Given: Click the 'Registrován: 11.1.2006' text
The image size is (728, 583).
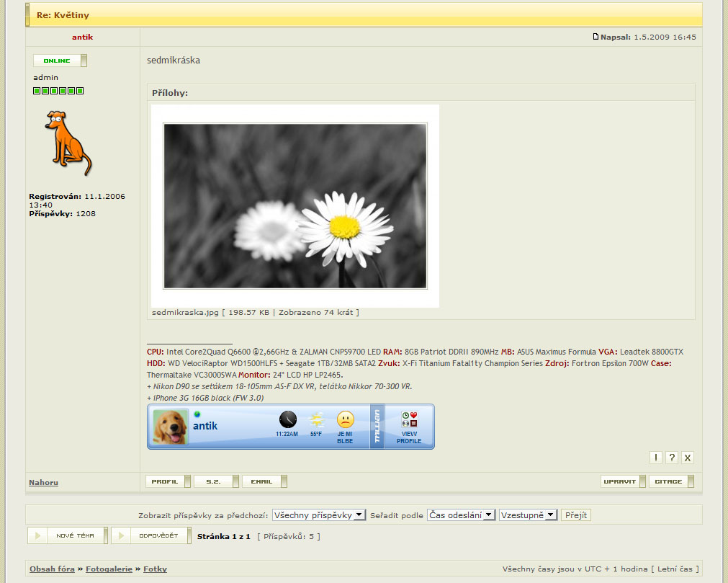Looking at the screenshot, I should [x=77, y=197].
